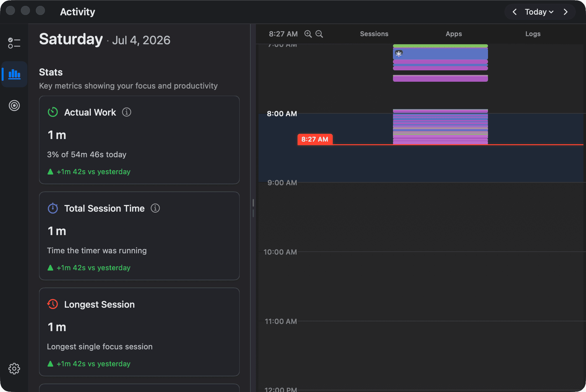Open the tasks checklist sidebar icon

pos(14,43)
